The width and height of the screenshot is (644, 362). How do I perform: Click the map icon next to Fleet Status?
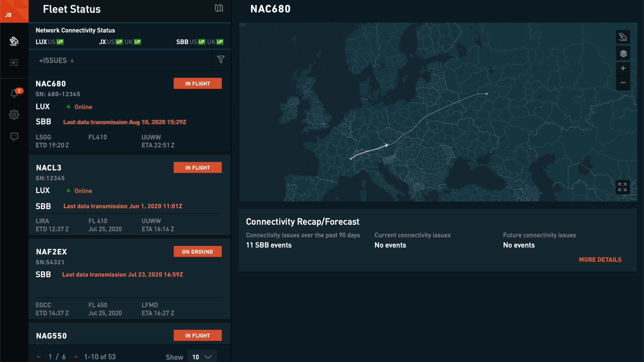point(219,8)
